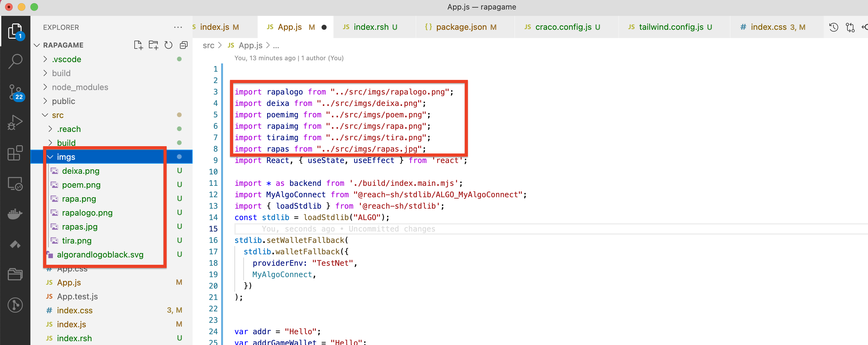Open Remote Explorer in activity bar

(x=15, y=184)
